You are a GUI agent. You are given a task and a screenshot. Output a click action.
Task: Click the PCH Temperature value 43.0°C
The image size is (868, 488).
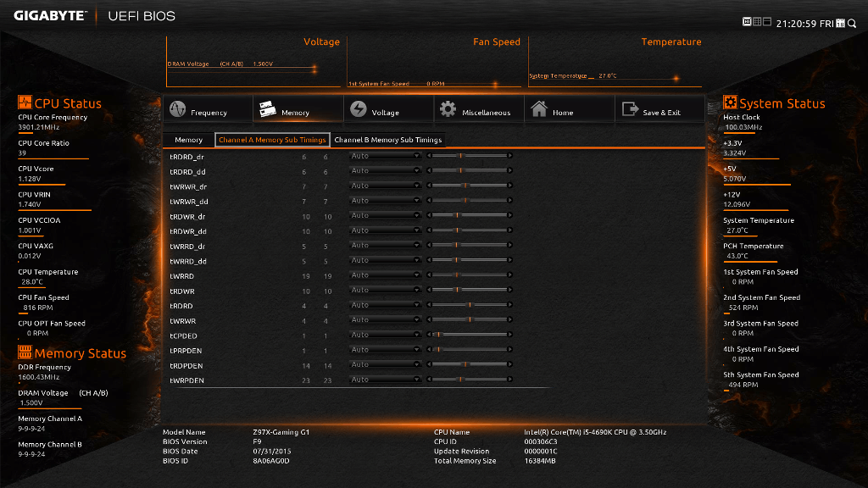point(737,256)
